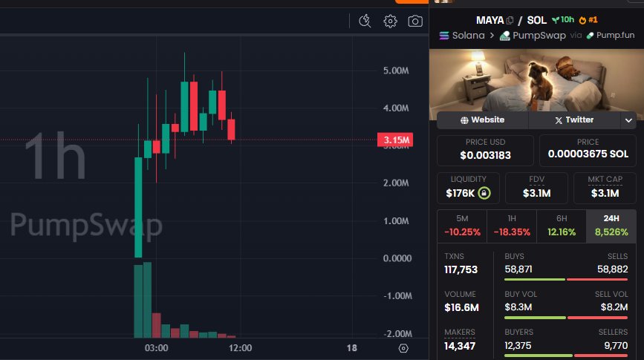Click the 1.00M price axis label
The image size is (644, 360).
pos(396,221)
